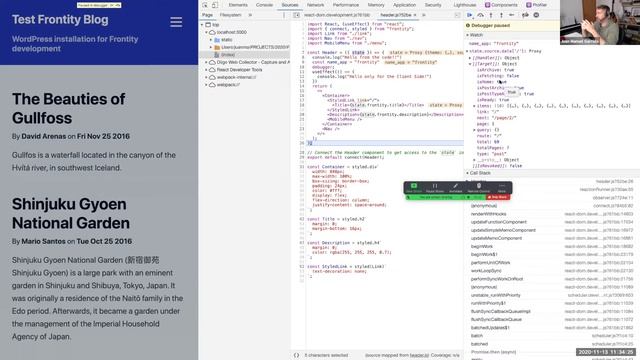Open The Beauties of Gullfoss post
Viewport: 640px width, 360px height.
[69, 109]
